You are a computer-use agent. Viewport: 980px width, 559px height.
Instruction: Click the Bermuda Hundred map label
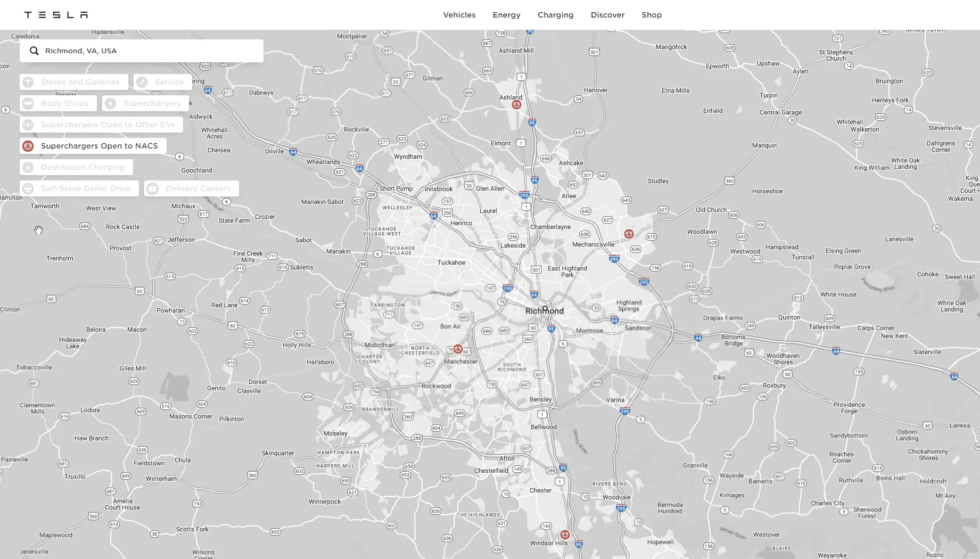(670, 508)
